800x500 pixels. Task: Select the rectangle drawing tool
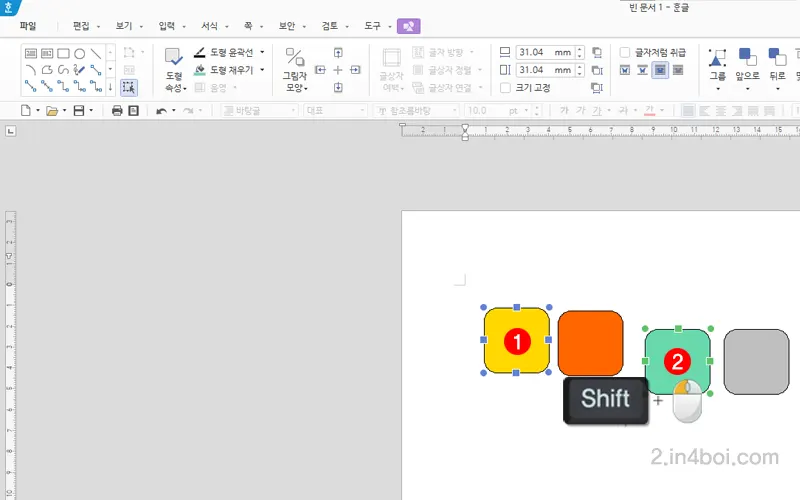point(63,53)
